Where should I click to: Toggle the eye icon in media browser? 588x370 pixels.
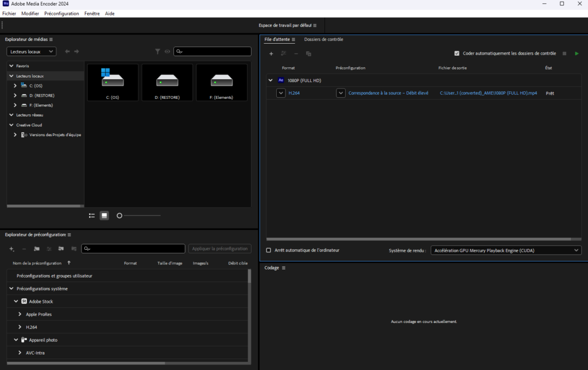tap(168, 52)
